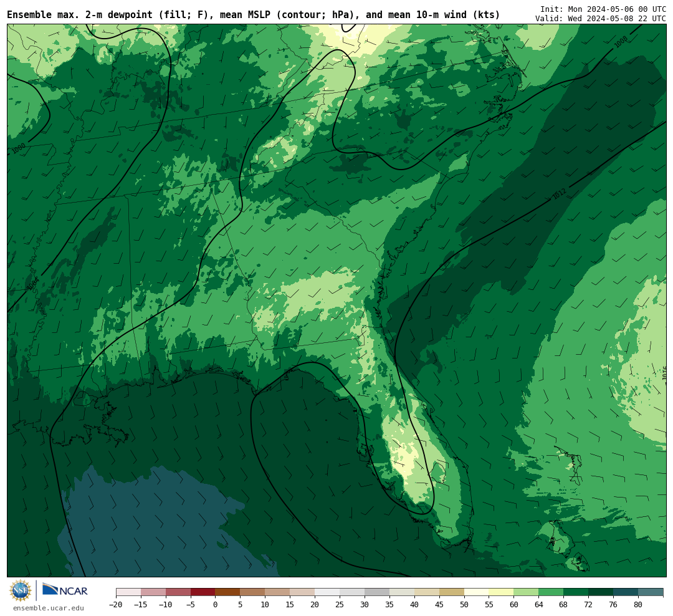Pick the 60 to 64 light green colorbar swatch
Viewport: 673px width, 616px height.
click(527, 592)
